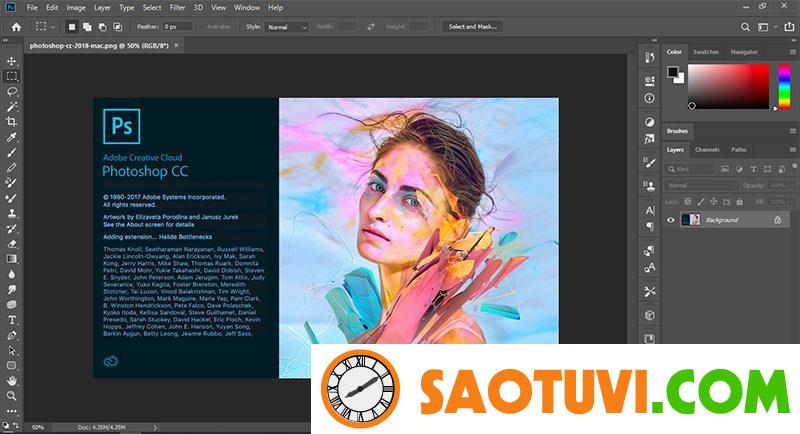The height and width of the screenshot is (434, 800).
Task: Open the layer blend mode dropdown
Action: pos(700,186)
